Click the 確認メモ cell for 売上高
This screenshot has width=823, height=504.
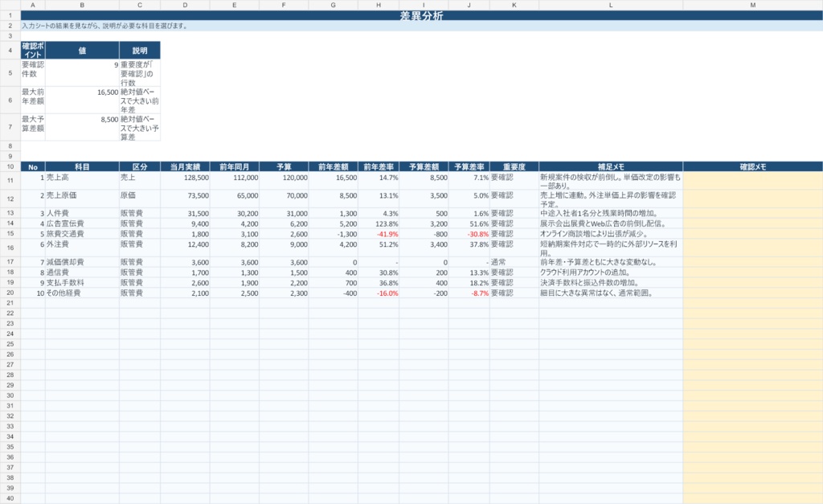pyautogui.click(x=752, y=181)
